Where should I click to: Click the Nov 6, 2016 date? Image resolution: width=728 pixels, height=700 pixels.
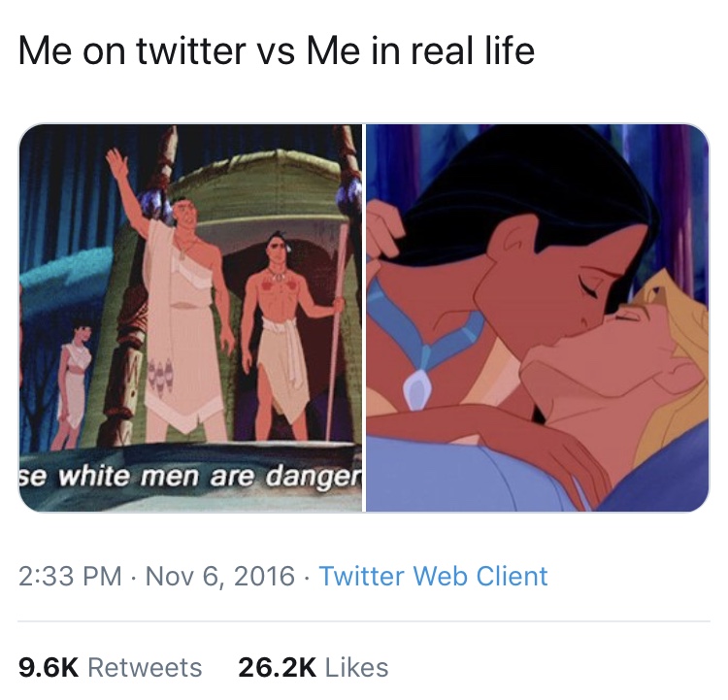coord(220,576)
